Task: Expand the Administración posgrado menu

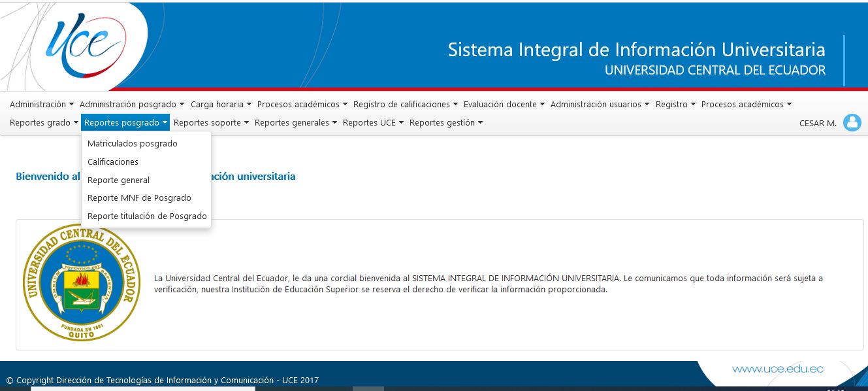Action: click(x=132, y=104)
